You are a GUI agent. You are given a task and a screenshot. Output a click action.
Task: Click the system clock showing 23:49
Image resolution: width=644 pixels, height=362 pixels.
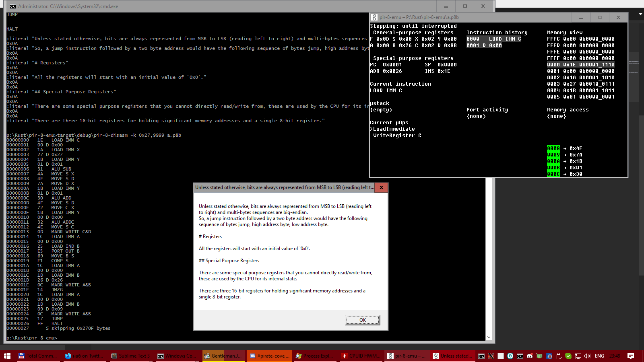(x=615, y=356)
